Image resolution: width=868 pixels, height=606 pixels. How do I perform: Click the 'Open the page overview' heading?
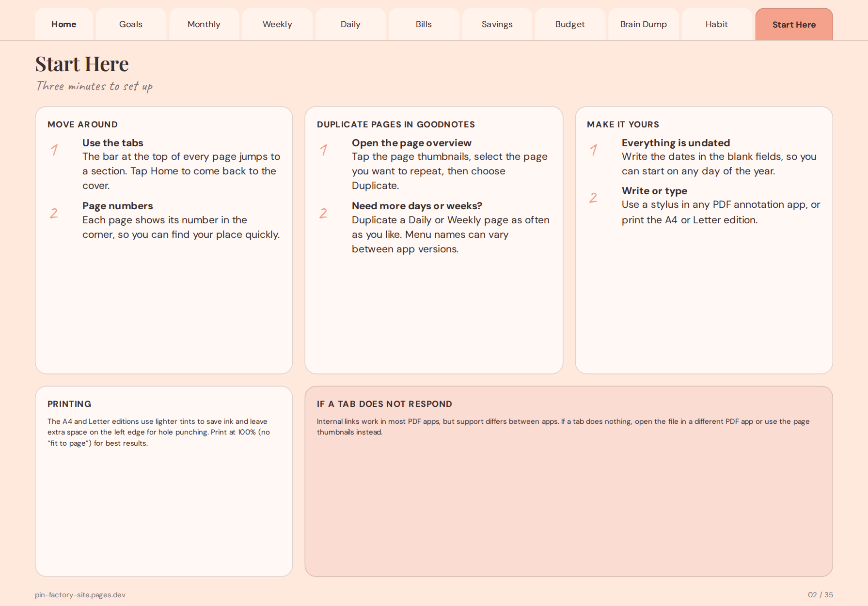(411, 143)
